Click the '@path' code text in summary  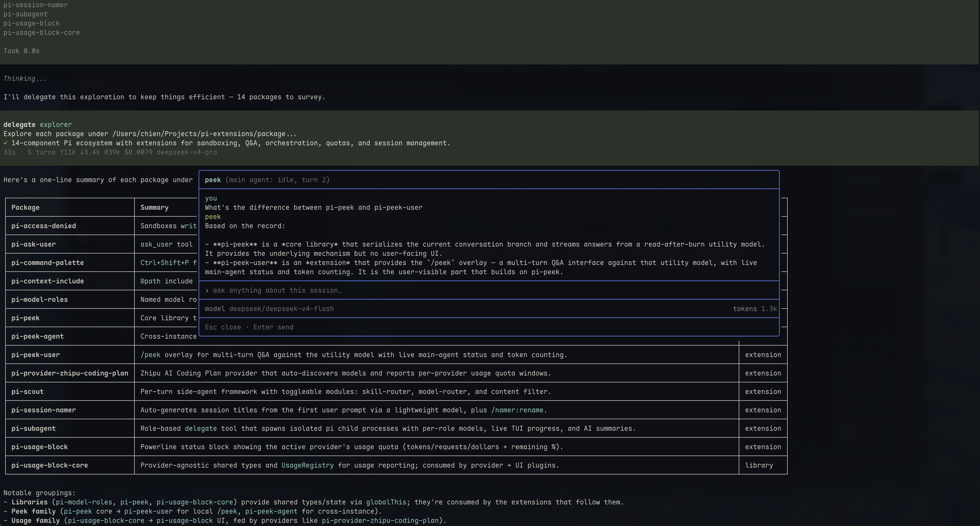click(150, 281)
